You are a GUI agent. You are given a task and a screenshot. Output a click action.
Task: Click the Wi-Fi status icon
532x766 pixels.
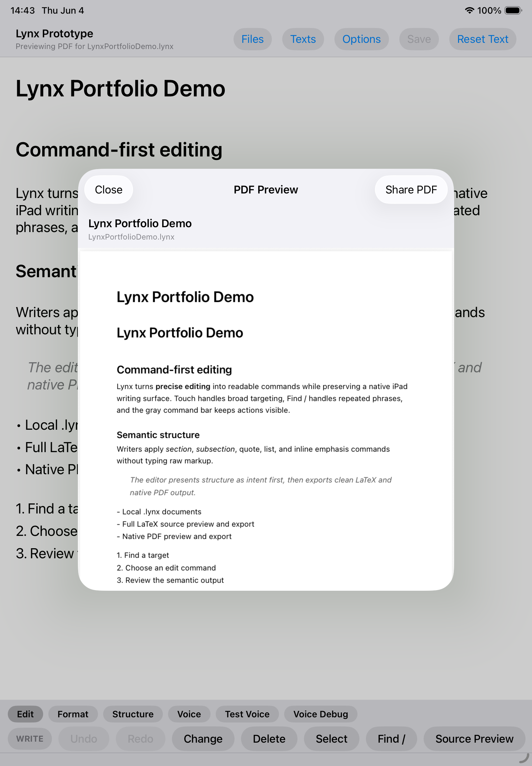[469, 10]
